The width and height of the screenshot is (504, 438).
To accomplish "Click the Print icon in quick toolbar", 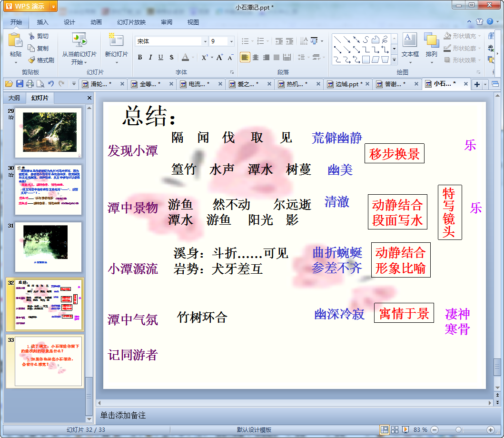I will tap(30, 84).
